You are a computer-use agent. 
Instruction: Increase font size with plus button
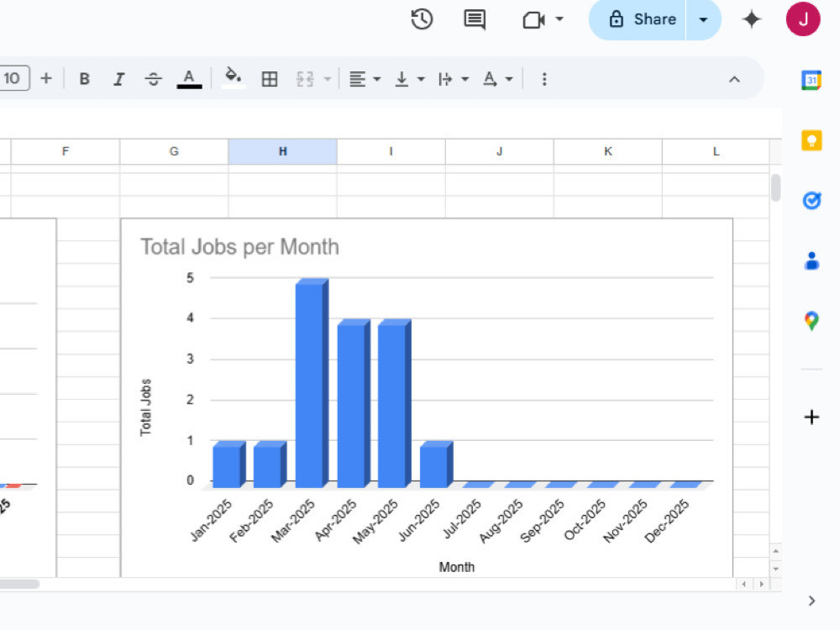point(46,78)
